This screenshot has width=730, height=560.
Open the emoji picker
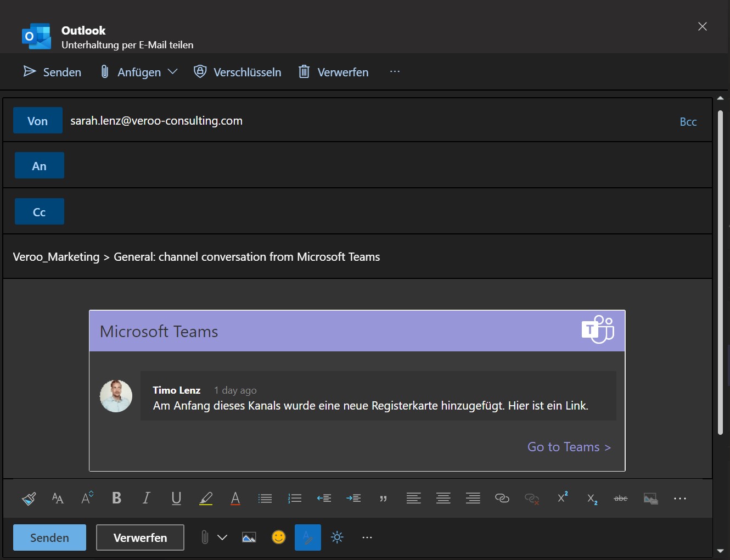pyautogui.click(x=279, y=537)
